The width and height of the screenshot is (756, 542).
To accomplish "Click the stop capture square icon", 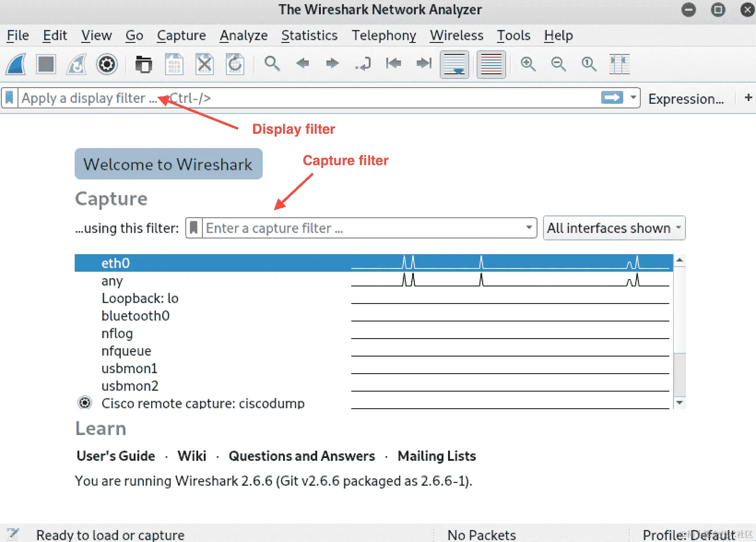I will pyautogui.click(x=46, y=64).
